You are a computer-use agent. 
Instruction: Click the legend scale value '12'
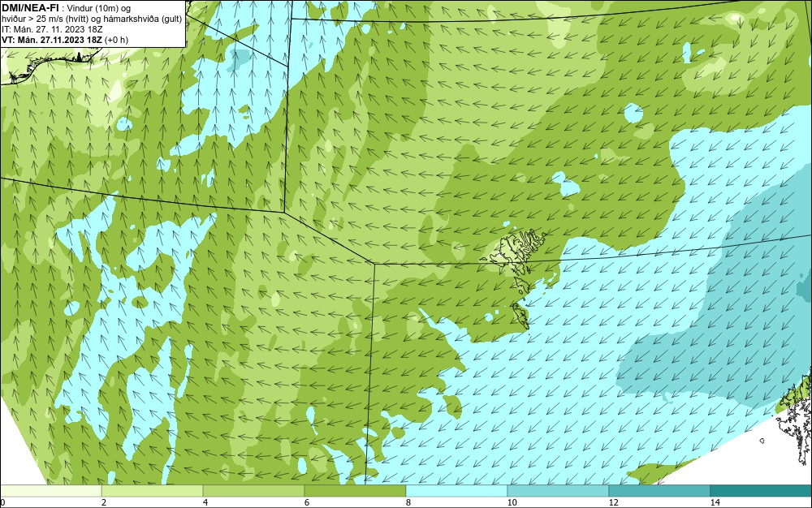[x=613, y=503]
